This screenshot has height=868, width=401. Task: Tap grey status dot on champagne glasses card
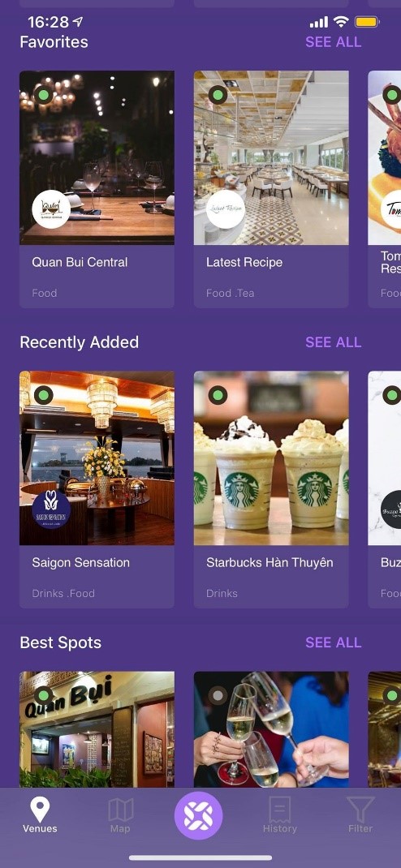pos(218,695)
